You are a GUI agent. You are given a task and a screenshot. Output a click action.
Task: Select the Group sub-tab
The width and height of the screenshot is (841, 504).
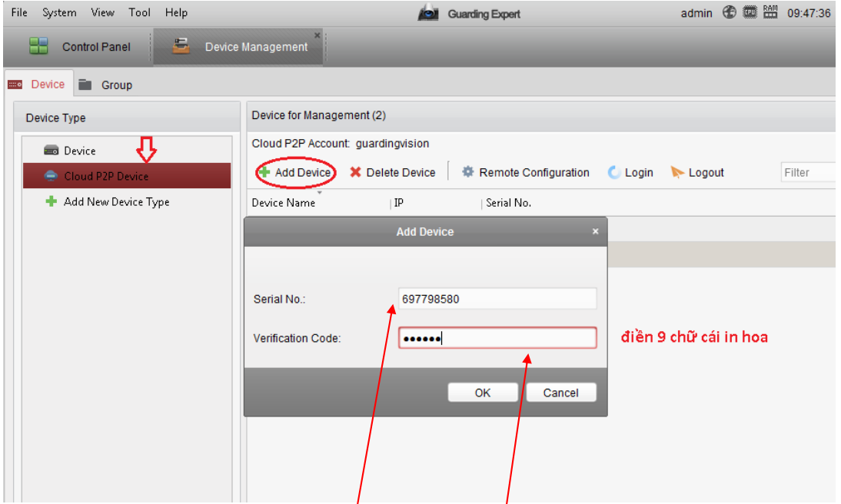[106, 85]
